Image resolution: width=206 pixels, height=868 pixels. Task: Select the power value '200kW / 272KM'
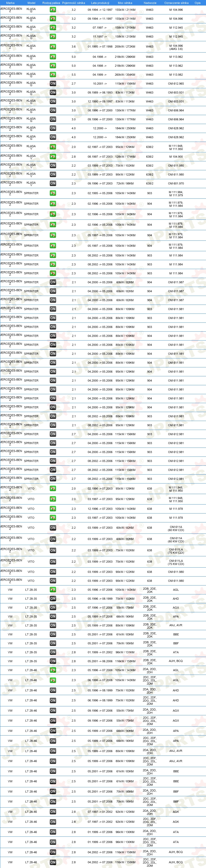(x=125, y=47)
